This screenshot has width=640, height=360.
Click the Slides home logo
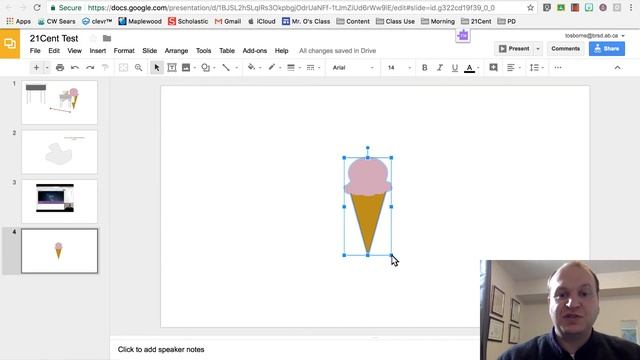coord(10,44)
